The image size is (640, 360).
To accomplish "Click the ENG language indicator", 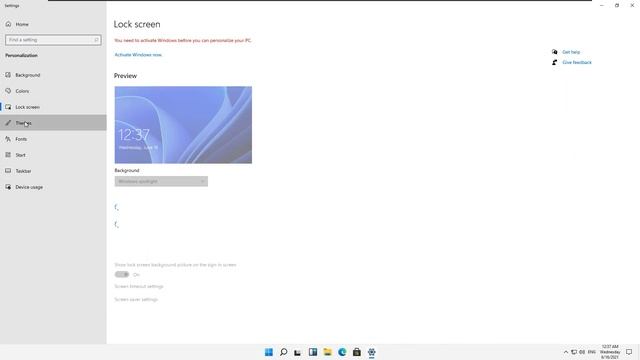I will coord(591,352).
